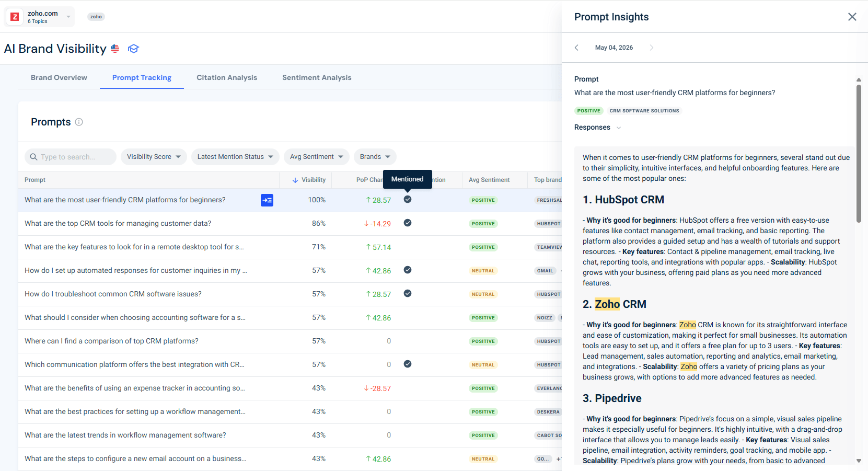Select the latest workflow management trends prompt

tap(125, 435)
